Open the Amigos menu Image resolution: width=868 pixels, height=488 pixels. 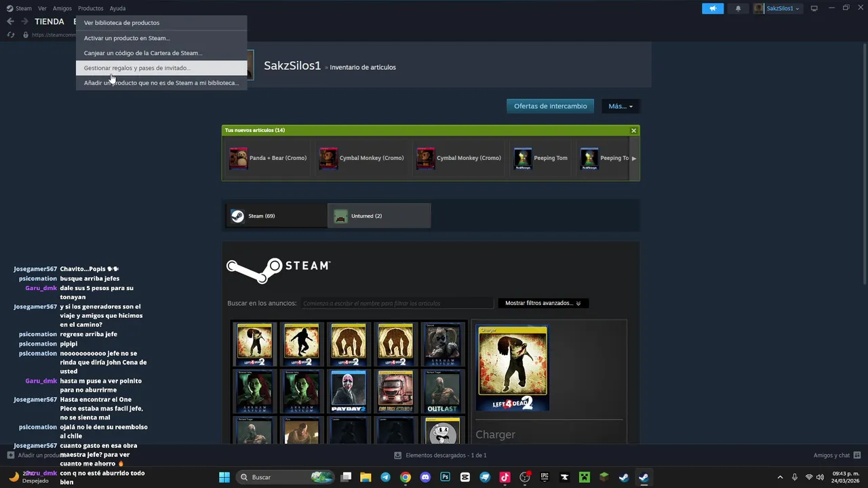coord(62,8)
